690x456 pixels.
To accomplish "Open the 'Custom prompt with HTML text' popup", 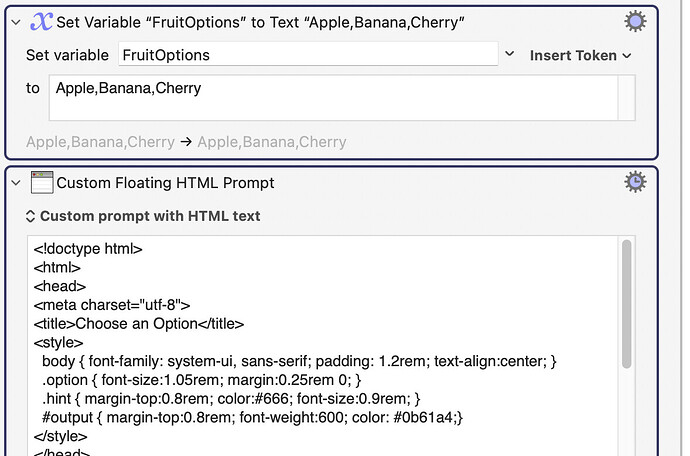I will click(x=142, y=215).
